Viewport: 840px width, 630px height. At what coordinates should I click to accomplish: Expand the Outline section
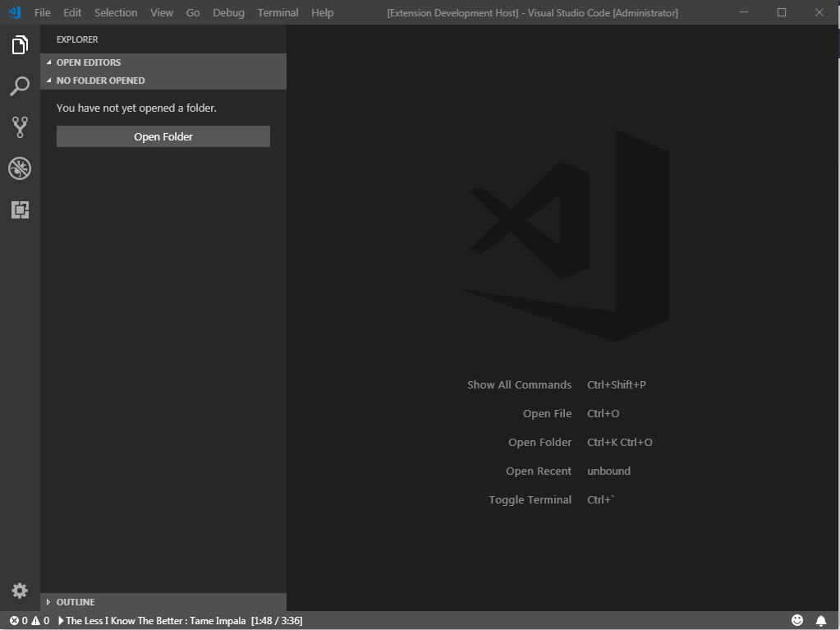(163, 601)
